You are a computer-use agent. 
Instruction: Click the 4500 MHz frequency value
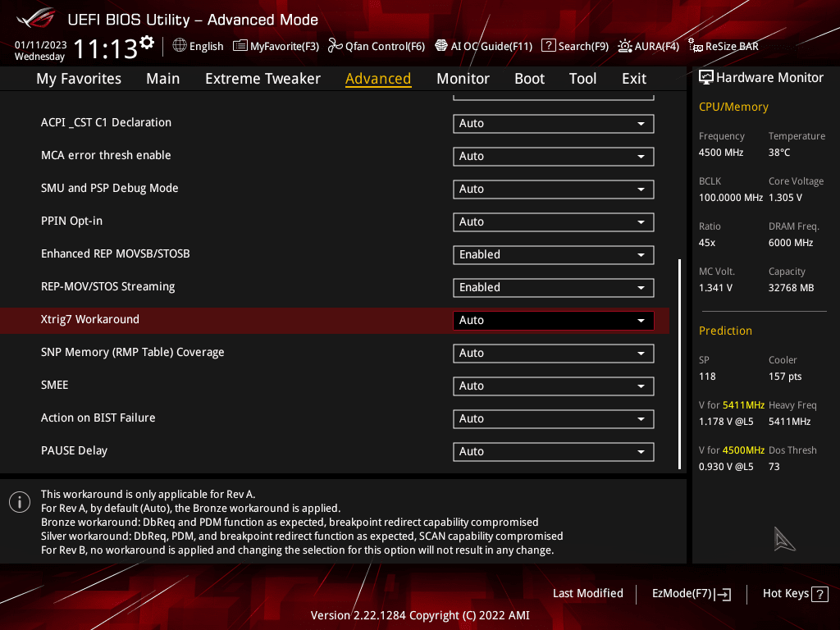[x=720, y=153]
